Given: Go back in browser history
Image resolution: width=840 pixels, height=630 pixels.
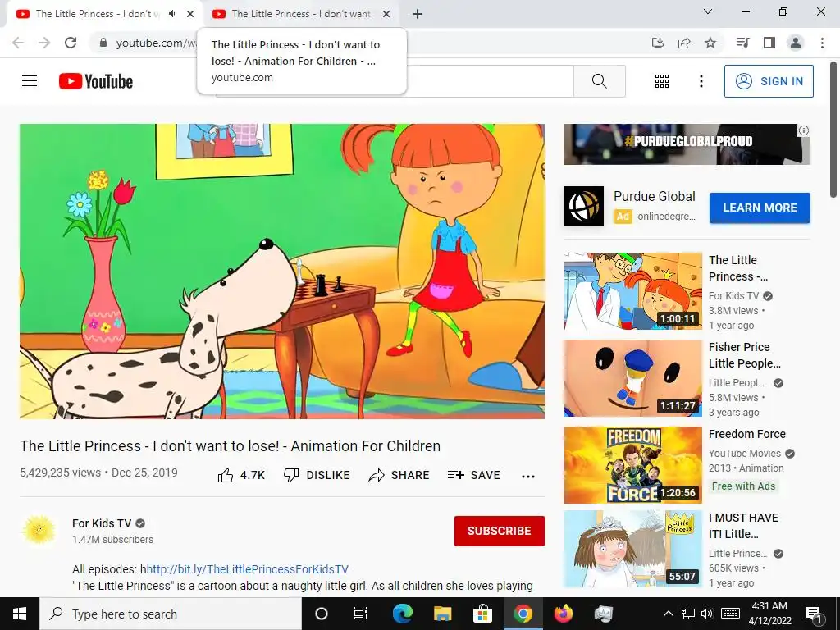Looking at the screenshot, I should [x=18, y=43].
